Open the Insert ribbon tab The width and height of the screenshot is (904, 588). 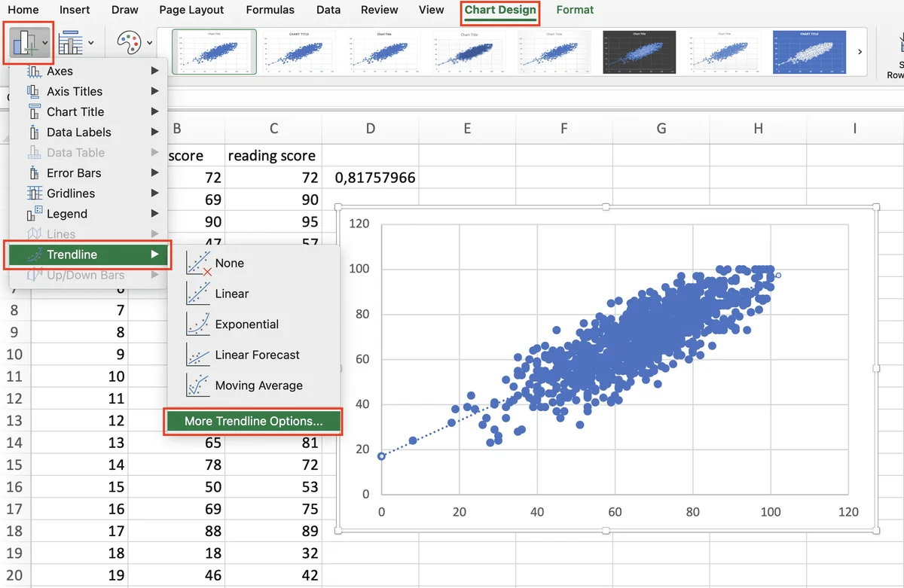pyautogui.click(x=74, y=10)
